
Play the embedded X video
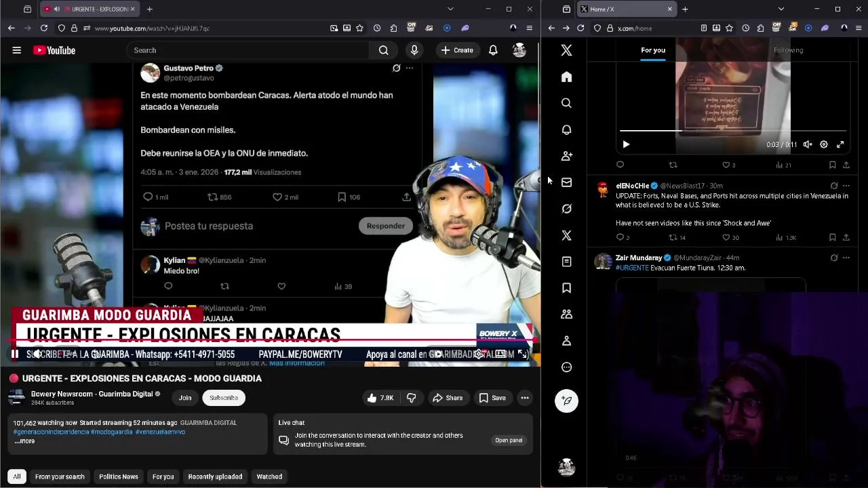tap(626, 144)
